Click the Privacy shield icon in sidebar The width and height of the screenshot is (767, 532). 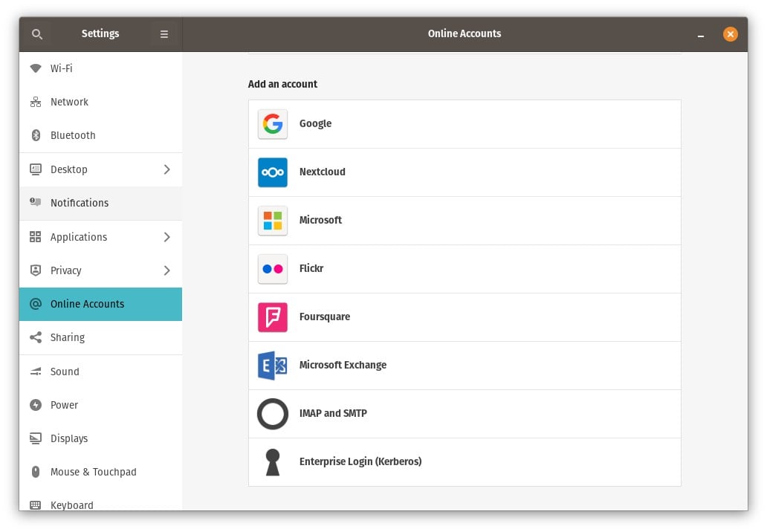(x=36, y=270)
